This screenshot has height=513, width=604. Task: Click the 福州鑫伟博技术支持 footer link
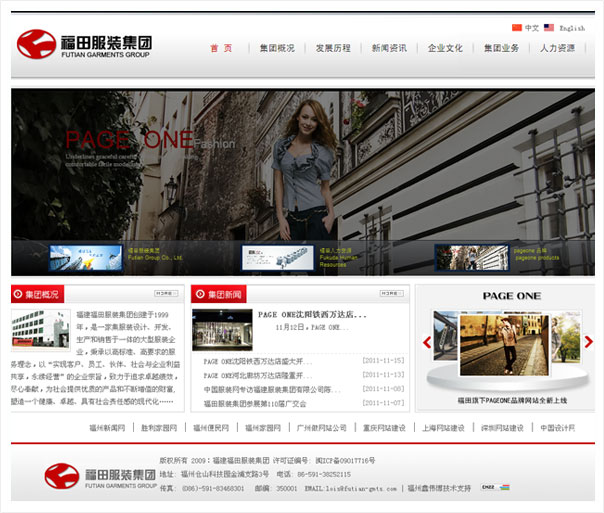(x=439, y=488)
